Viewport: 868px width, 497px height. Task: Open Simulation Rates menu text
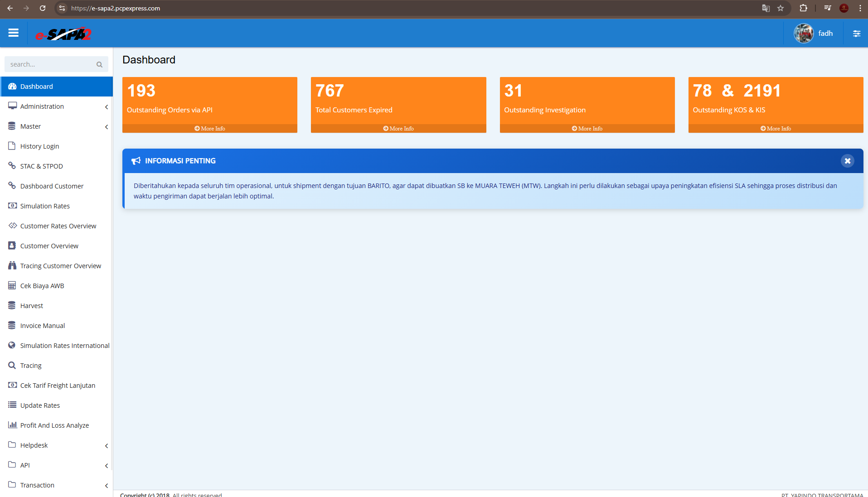(45, 206)
